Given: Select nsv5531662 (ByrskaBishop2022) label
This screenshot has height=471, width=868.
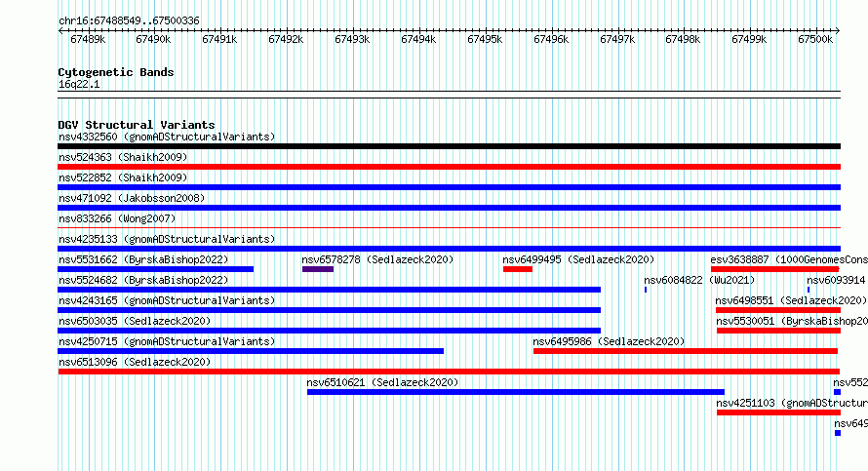Looking at the screenshot, I should [x=143, y=259].
